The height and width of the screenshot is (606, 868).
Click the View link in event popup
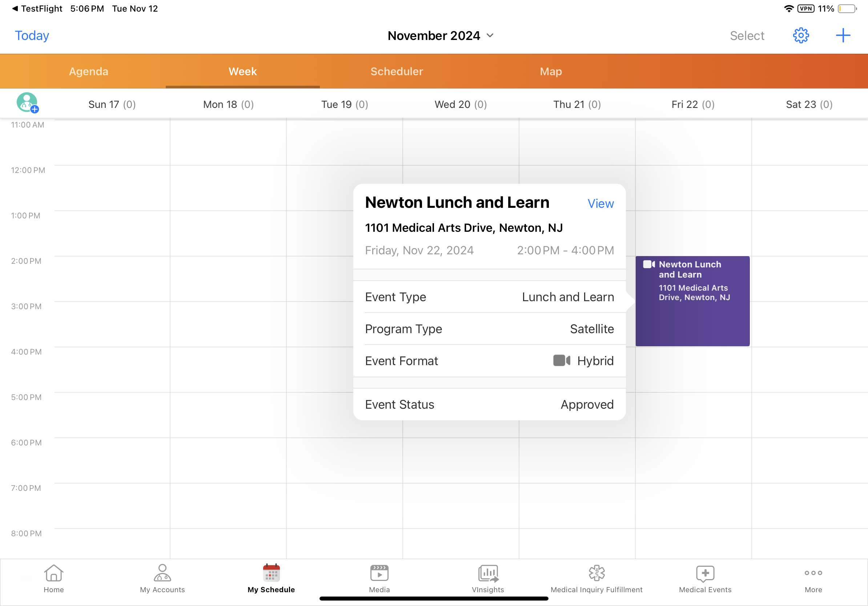(x=600, y=204)
